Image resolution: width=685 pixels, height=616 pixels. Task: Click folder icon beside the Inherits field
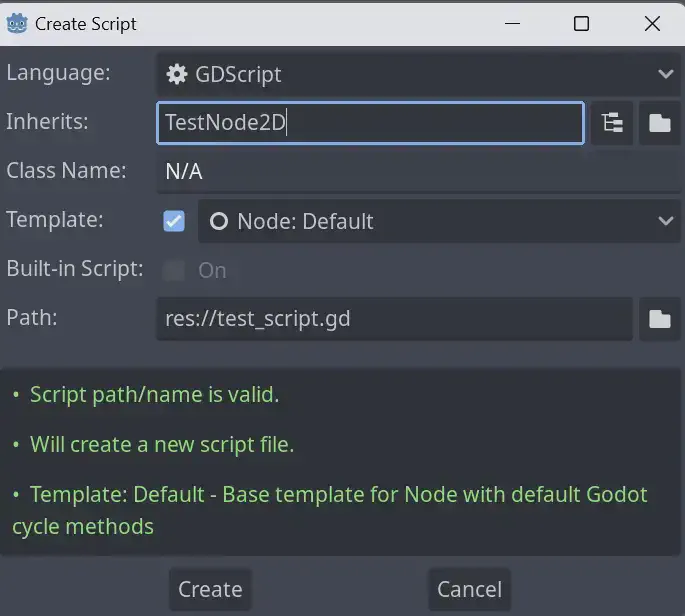pos(659,123)
